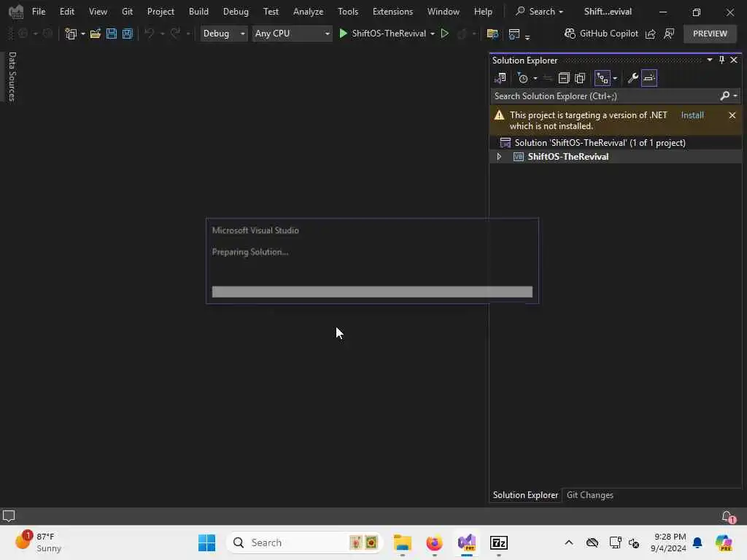Click the Save All icon
Screen dimensions: 747x560
point(127,34)
